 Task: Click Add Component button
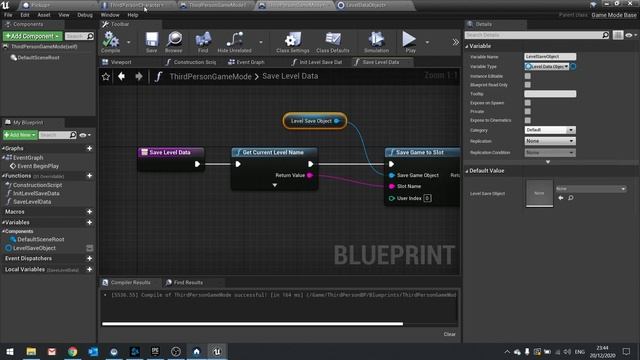tap(33, 36)
